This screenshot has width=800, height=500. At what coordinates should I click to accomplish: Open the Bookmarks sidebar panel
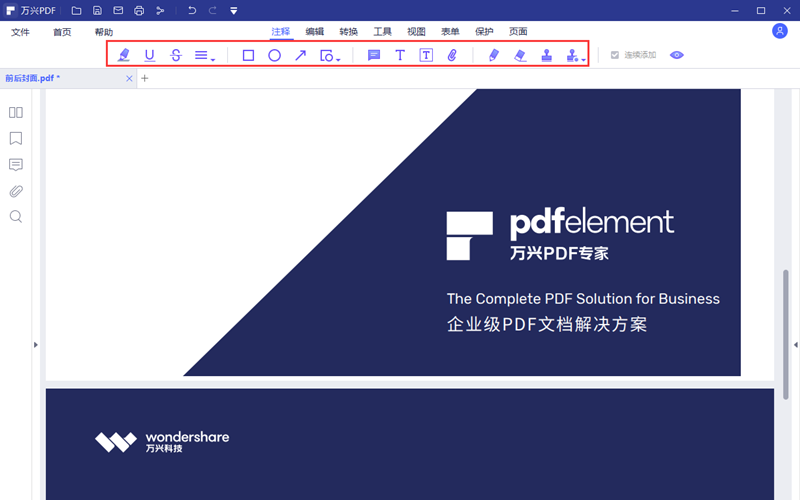(x=16, y=138)
